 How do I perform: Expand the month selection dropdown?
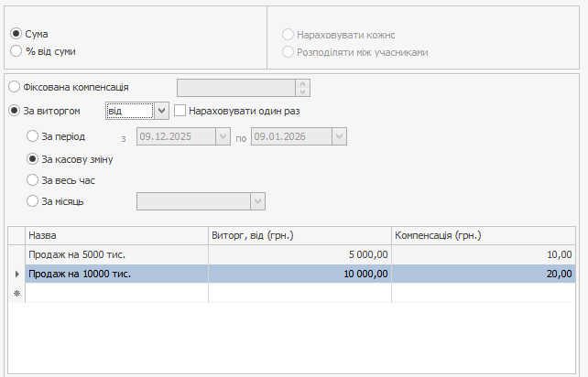[x=257, y=201]
